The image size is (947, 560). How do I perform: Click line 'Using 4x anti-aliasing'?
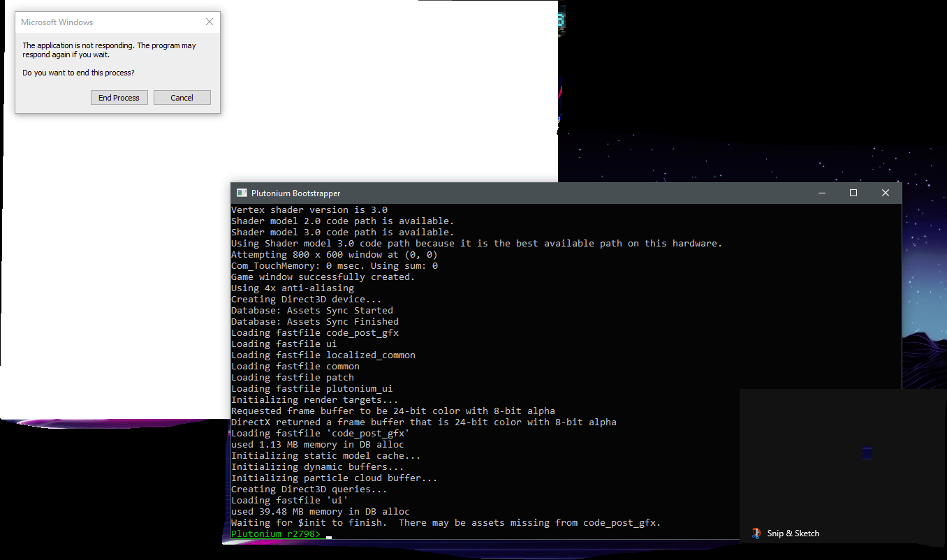click(x=293, y=288)
